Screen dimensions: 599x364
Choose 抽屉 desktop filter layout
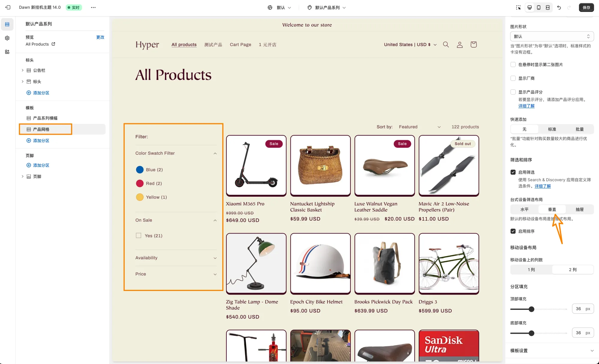tap(580, 210)
